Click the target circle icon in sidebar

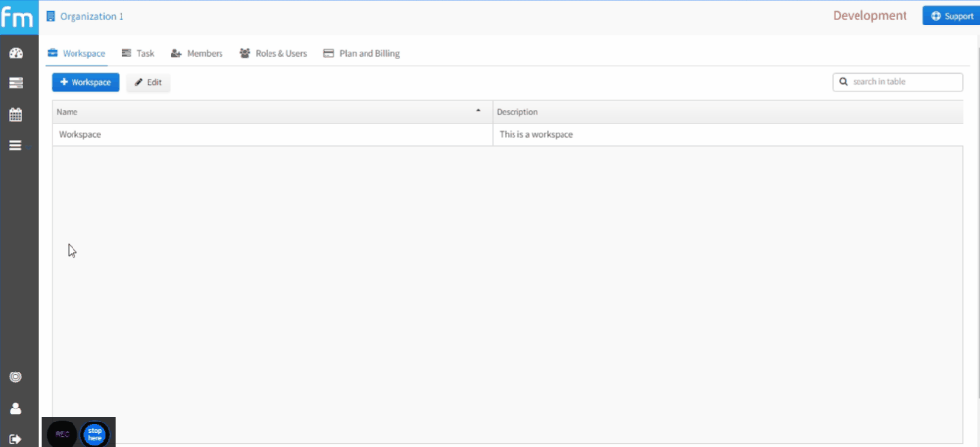16,377
